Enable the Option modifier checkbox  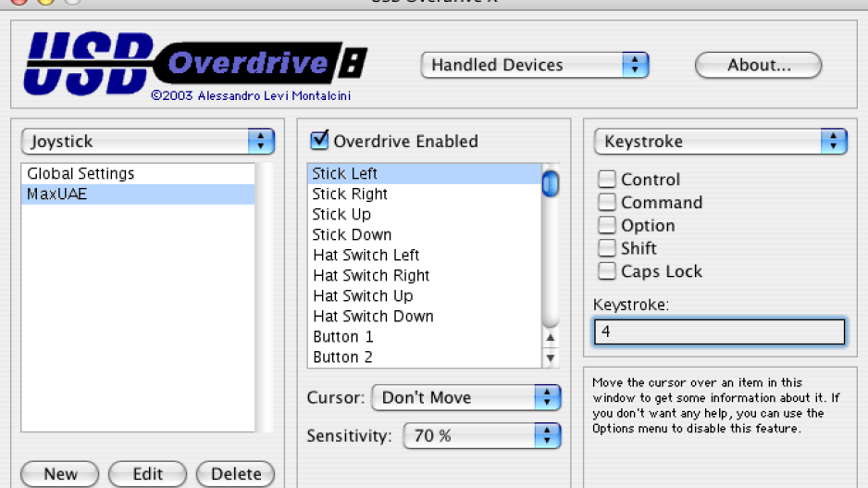coord(607,225)
